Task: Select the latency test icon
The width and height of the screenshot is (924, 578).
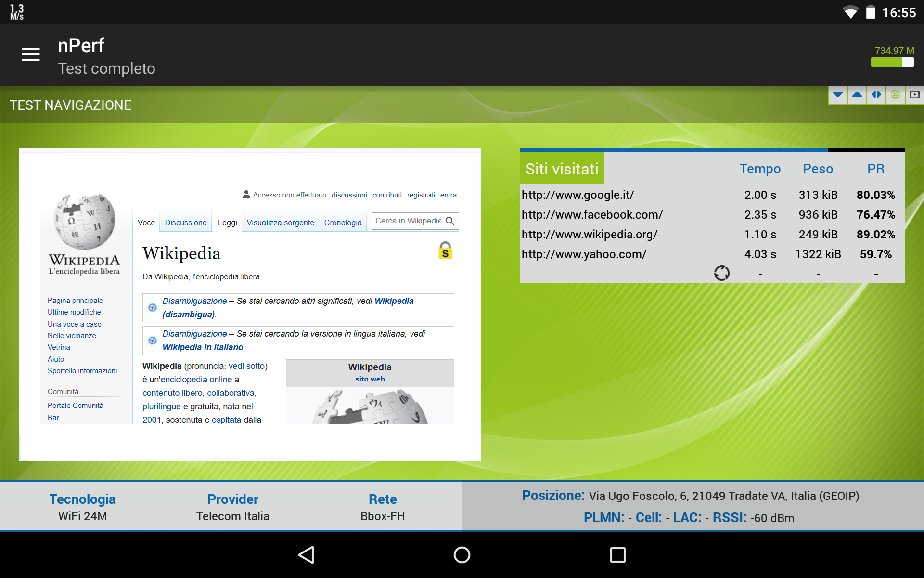Action: pyautogui.click(x=876, y=94)
